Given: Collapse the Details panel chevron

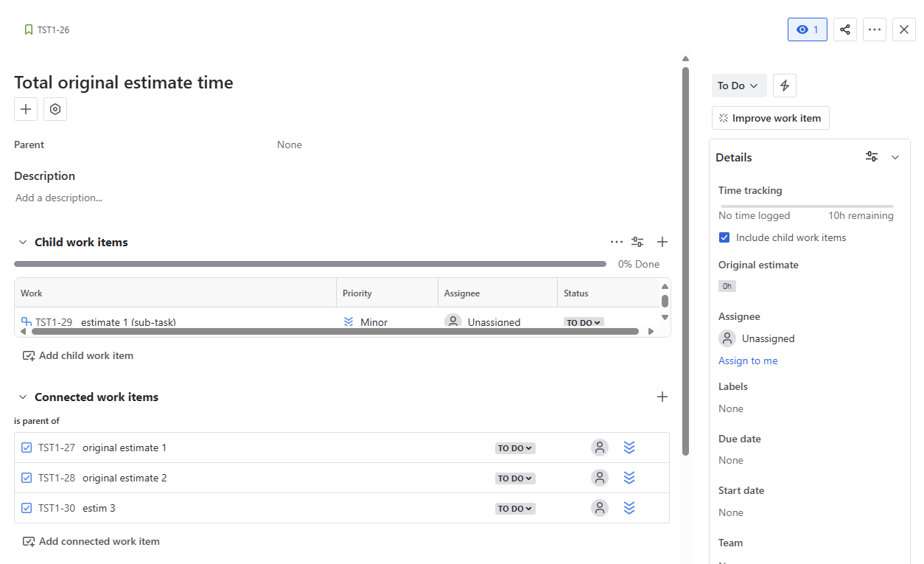Looking at the screenshot, I should pos(895,157).
